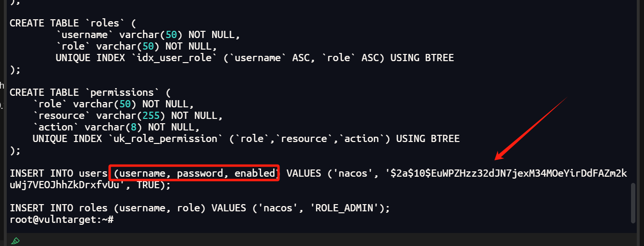Click the INSERT INTO users keyword text
The height and width of the screenshot is (246, 644).
click(x=58, y=173)
